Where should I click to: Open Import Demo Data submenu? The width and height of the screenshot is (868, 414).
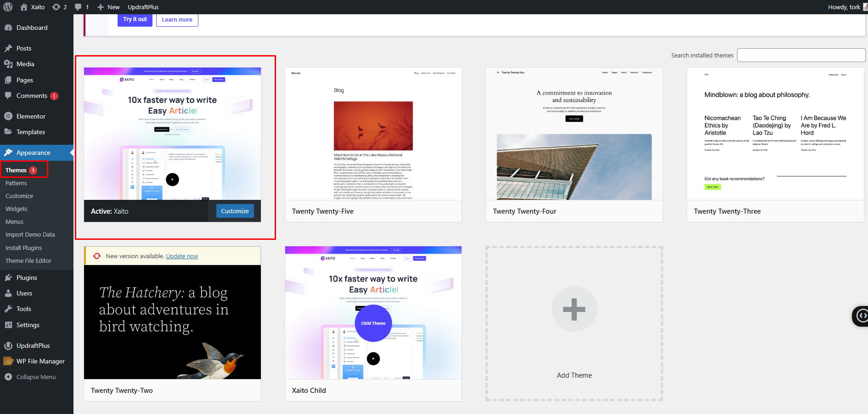(30, 234)
